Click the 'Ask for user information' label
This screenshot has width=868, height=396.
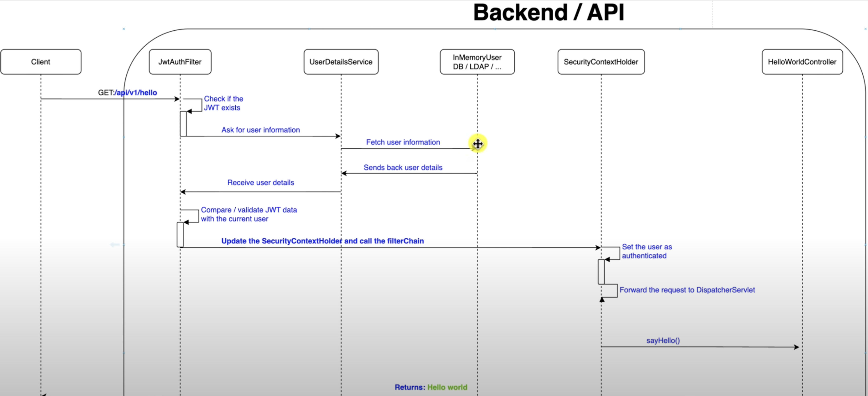[260, 130]
